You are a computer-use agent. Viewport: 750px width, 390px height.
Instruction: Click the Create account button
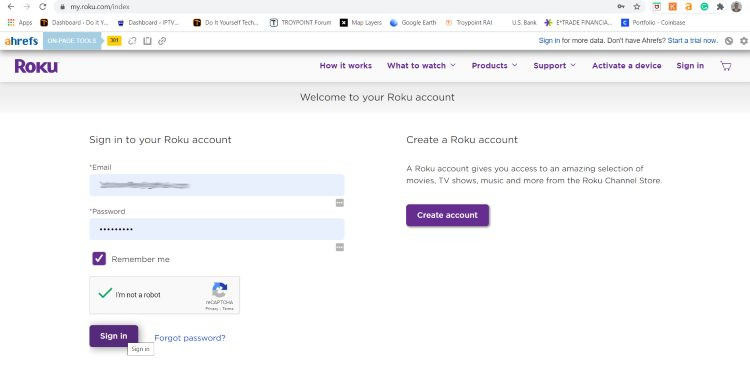(x=447, y=215)
